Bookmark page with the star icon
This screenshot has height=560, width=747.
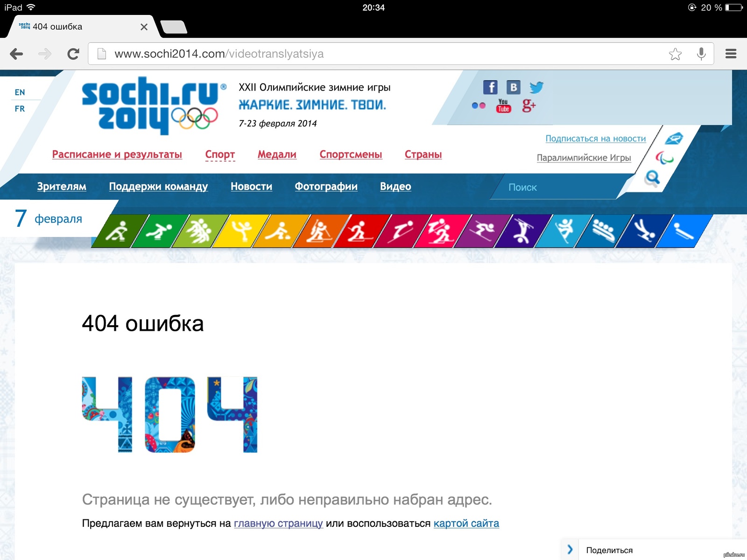pos(675,54)
